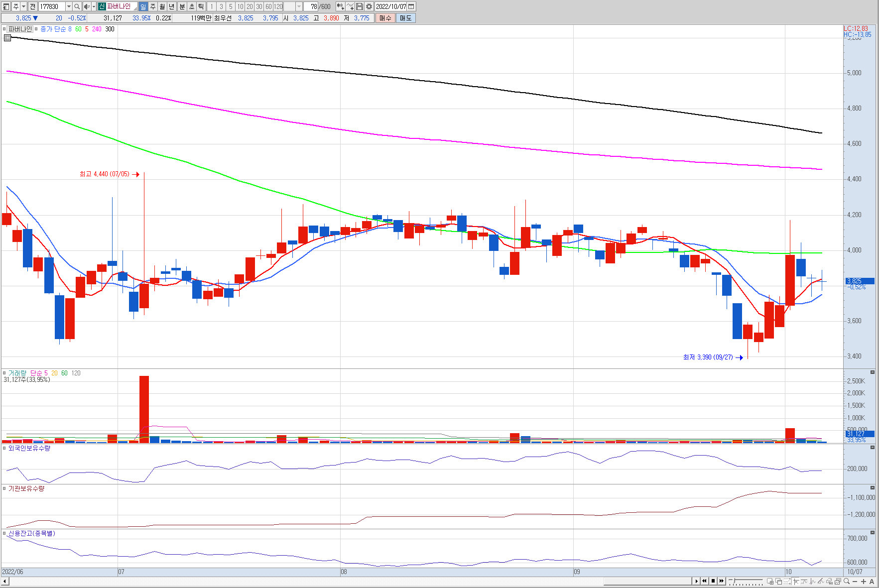Image resolution: width=879 pixels, height=588 pixels.
Task: Click the letter A auto-scale icon
Action: pos(872,582)
